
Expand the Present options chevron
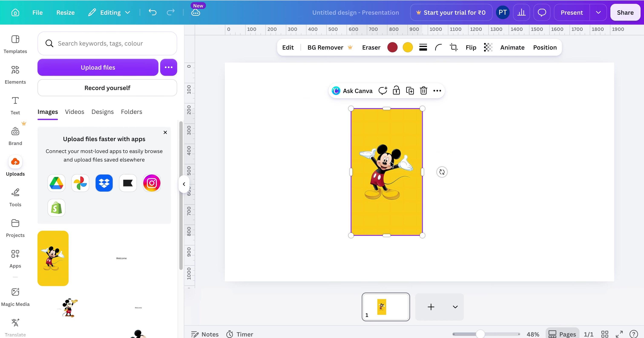pyautogui.click(x=598, y=13)
